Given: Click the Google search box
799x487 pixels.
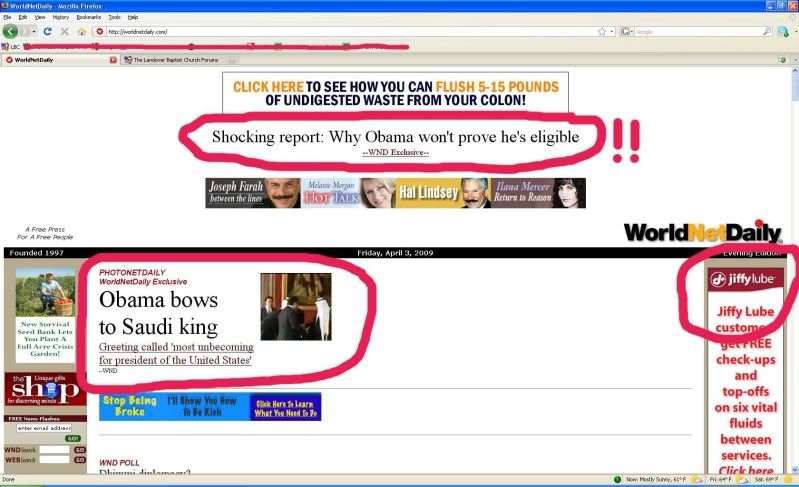Looking at the screenshot, I should [x=698, y=32].
